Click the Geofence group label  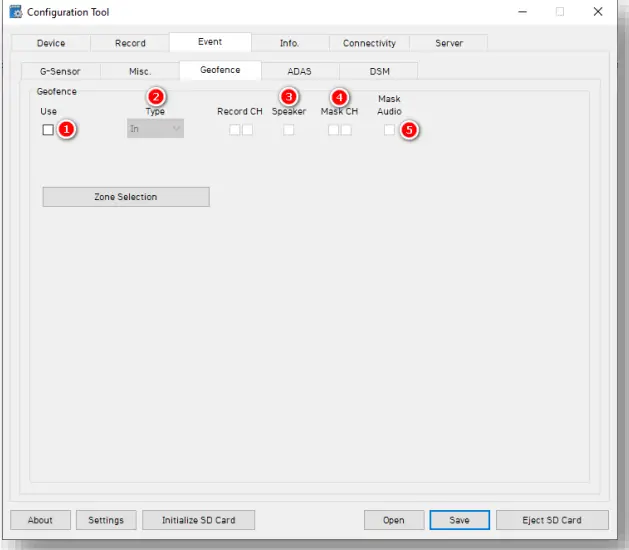pos(57,91)
